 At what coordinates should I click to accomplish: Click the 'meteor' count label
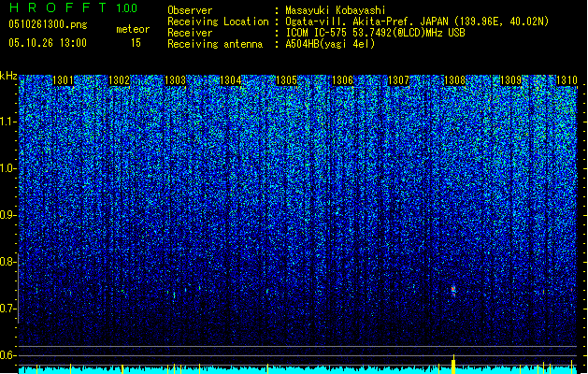click(133, 29)
